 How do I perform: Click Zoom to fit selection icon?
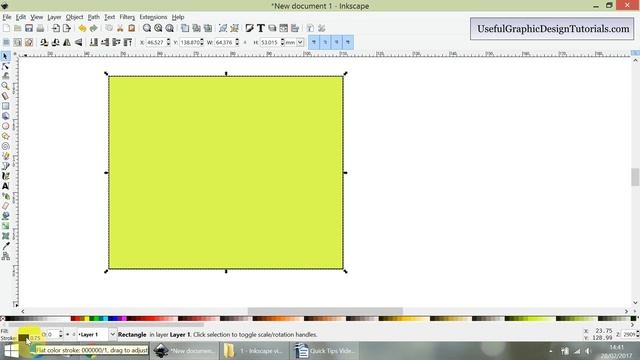[x=147, y=28]
